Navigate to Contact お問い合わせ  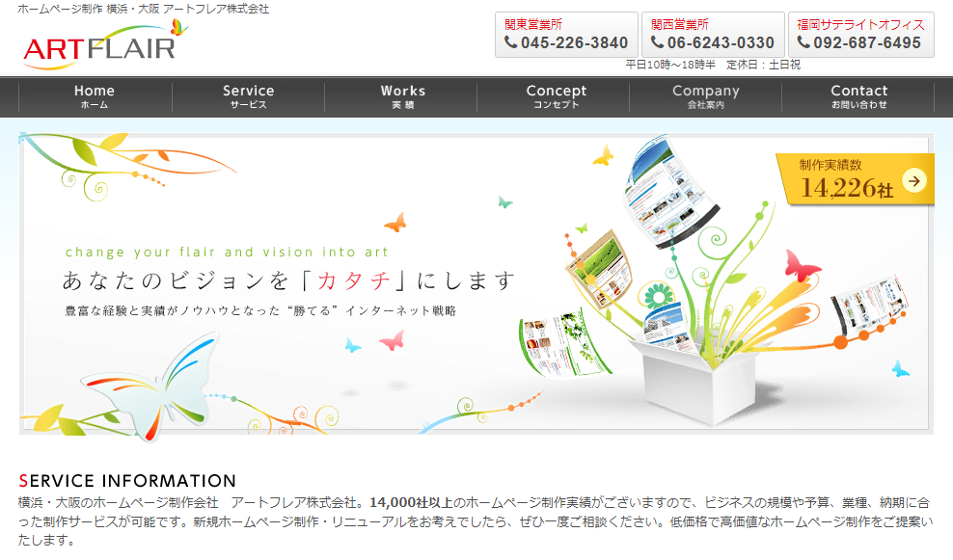858,96
